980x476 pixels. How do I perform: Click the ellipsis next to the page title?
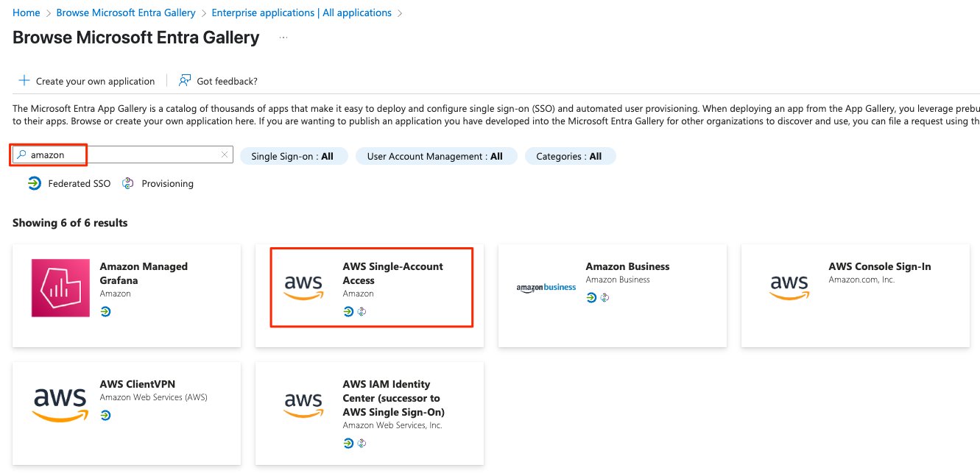tap(283, 38)
